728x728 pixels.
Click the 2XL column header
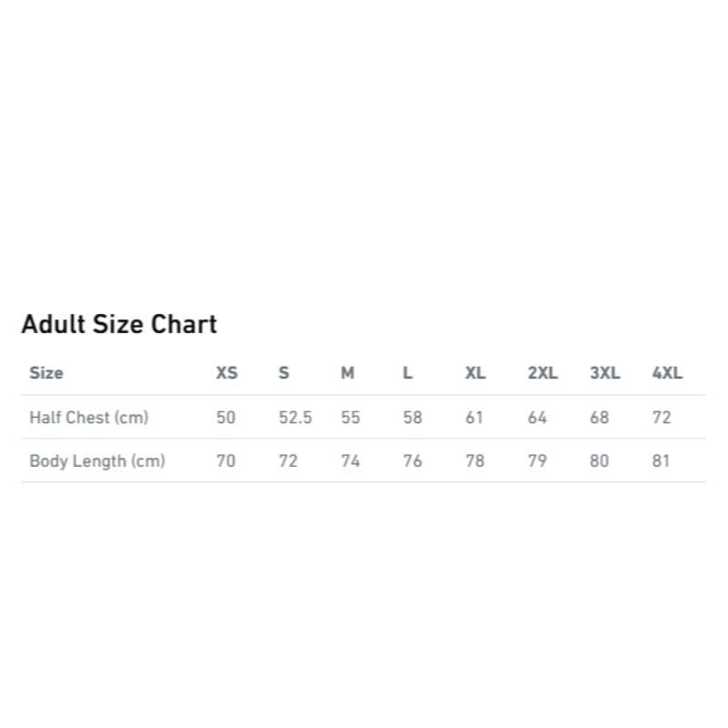pos(542,373)
